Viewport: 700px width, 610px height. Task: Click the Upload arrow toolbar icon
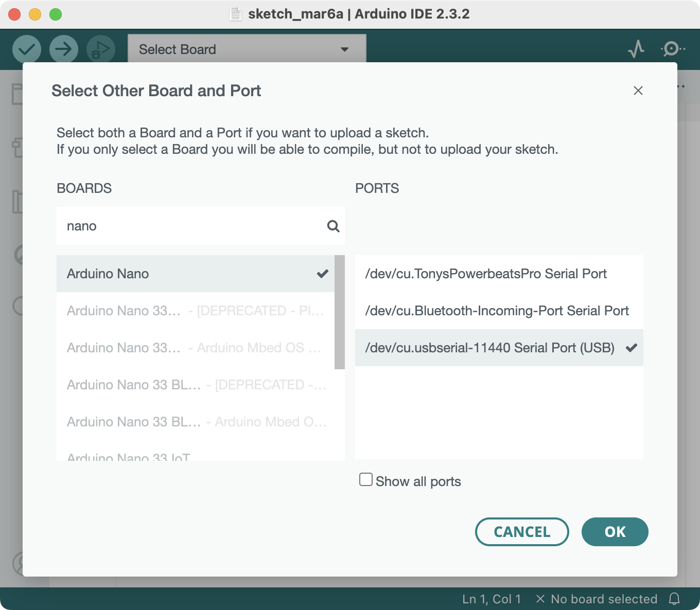click(64, 49)
